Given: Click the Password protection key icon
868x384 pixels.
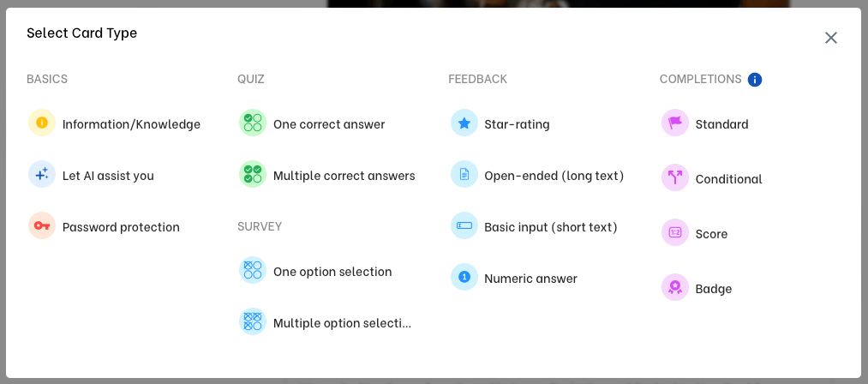Looking at the screenshot, I should click(x=42, y=226).
